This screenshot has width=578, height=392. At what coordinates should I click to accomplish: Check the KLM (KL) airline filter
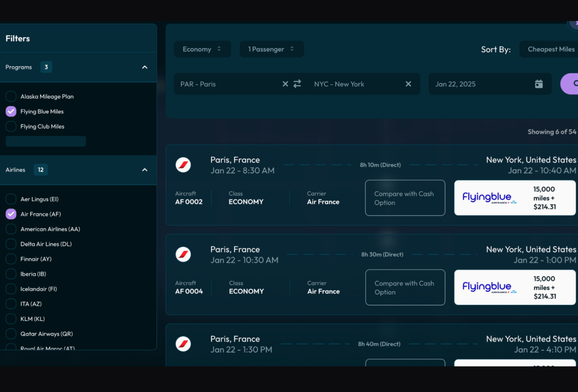click(11, 319)
